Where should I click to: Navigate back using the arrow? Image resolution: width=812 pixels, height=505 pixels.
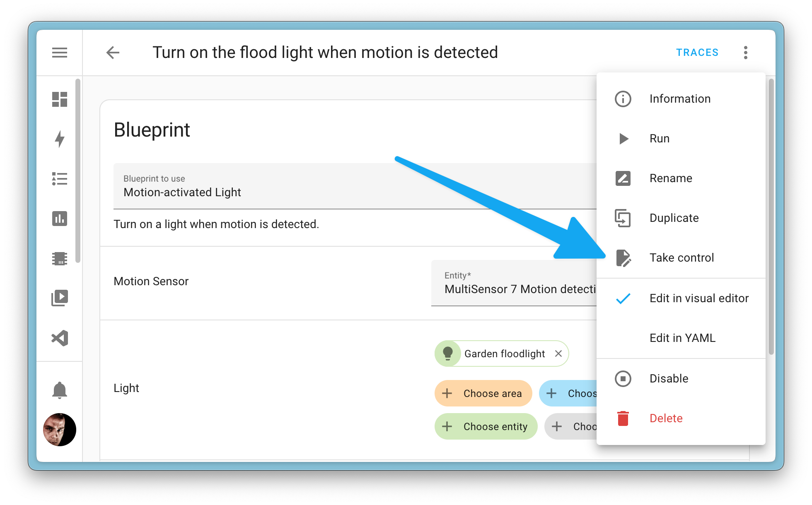(112, 52)
